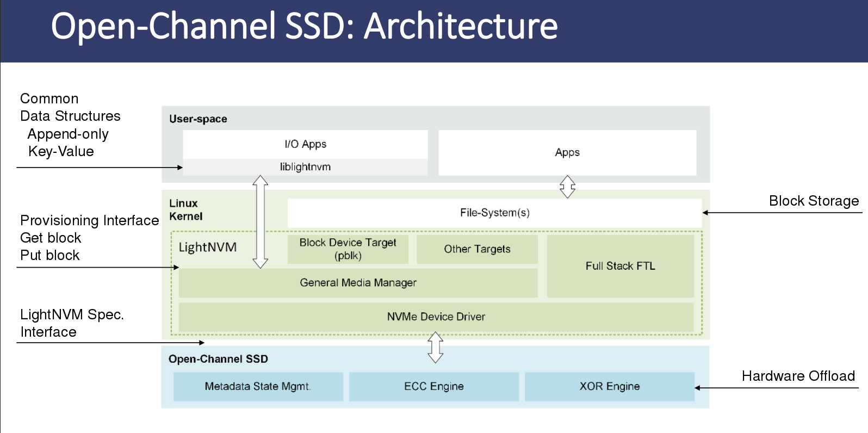
Task: Click the double arrow between Apps and File-System(s)
Action: pyautogui.click(x=567, y=187)
